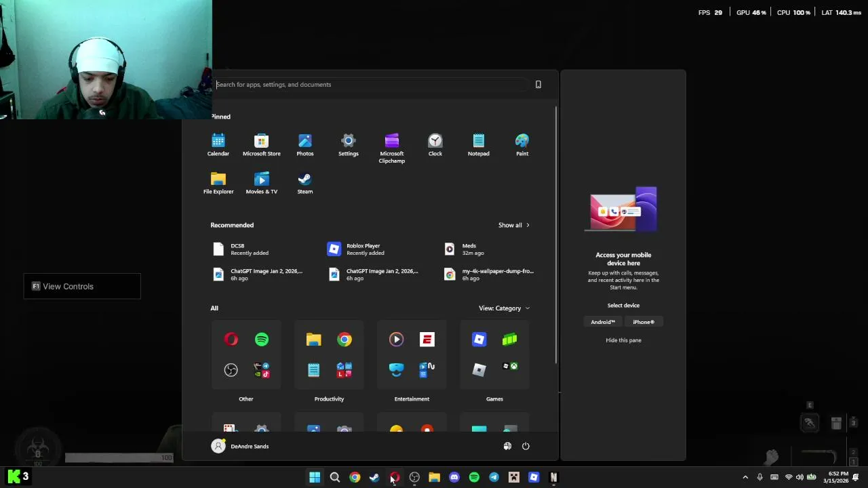The width and height of the screenshot is (868, 488).
Task: Open Roblox Studio in Games category
Action: [x=479, y=369]
